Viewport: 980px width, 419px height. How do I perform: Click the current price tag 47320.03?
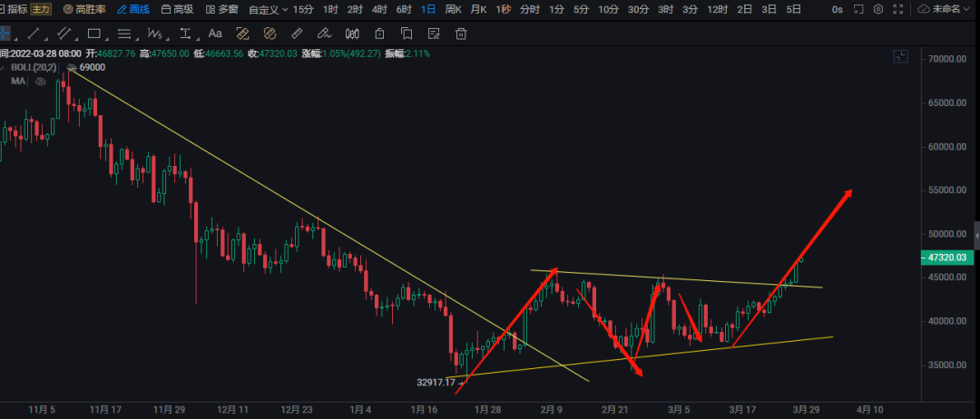coord(947,258)
